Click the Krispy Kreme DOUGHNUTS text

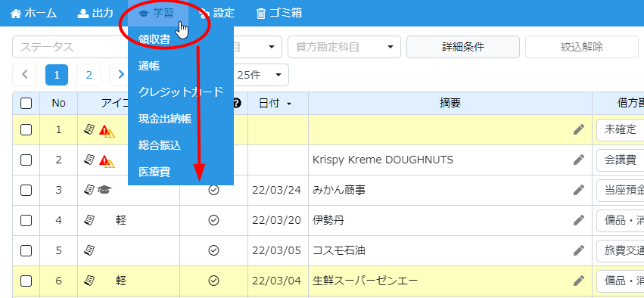coord(383,160)
